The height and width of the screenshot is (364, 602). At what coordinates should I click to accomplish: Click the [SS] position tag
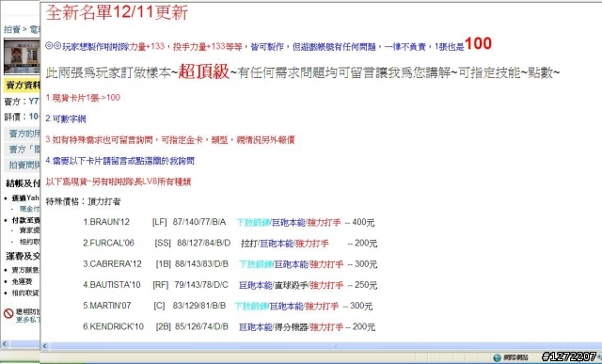click(x=163, y=243)
